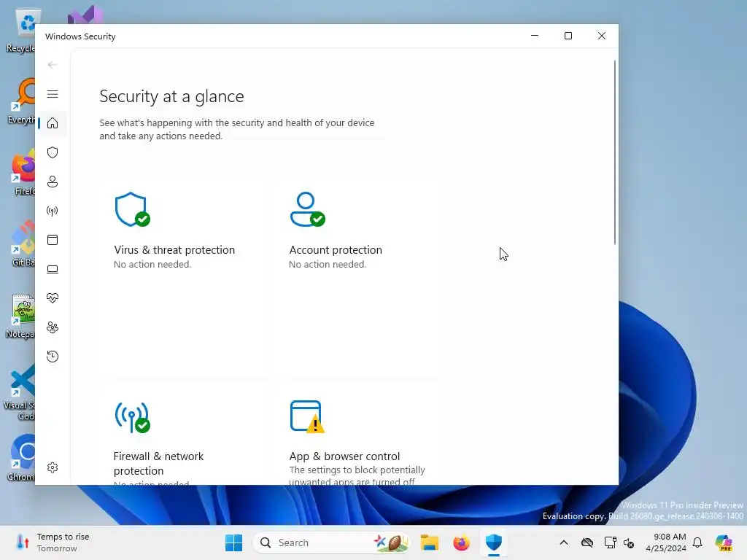Open Firefox from the taskbar
Screen dimensions: 747x560
coord(461,542)
